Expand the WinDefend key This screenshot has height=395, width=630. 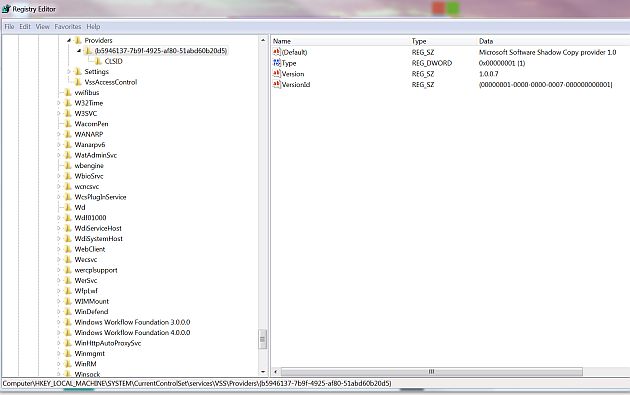pos(59,311)
